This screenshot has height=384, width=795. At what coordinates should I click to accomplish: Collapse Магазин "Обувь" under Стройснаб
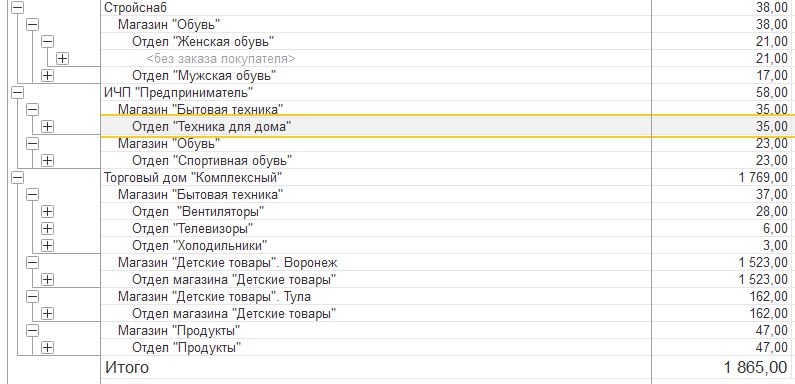[32, 24]
